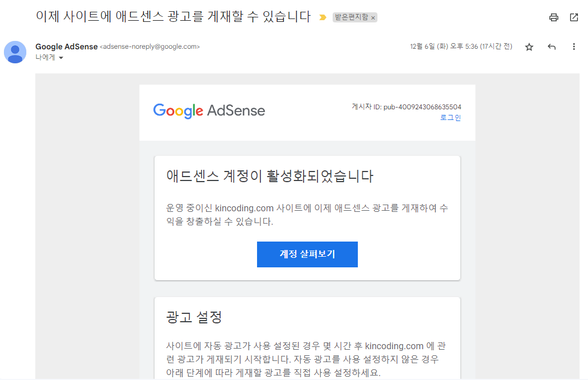Click the blue 계정 살펴보기 action bar

pyautogui.click(x=307, y=254)
